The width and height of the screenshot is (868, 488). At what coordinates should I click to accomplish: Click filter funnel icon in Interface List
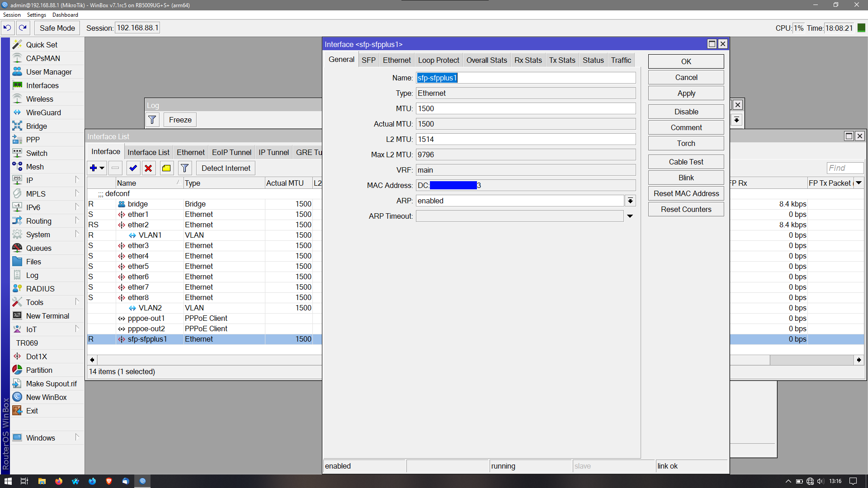(184, 168)
